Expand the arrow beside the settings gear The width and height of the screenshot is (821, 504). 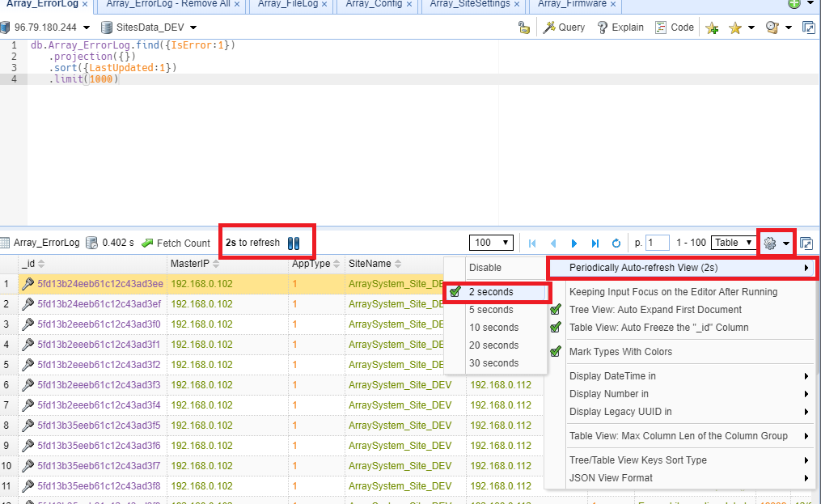(x=786, y=243)
